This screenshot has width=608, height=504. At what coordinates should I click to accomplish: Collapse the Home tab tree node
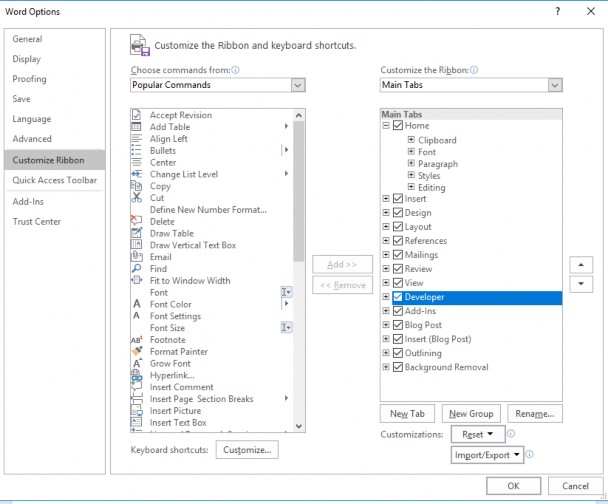point(386,125)
